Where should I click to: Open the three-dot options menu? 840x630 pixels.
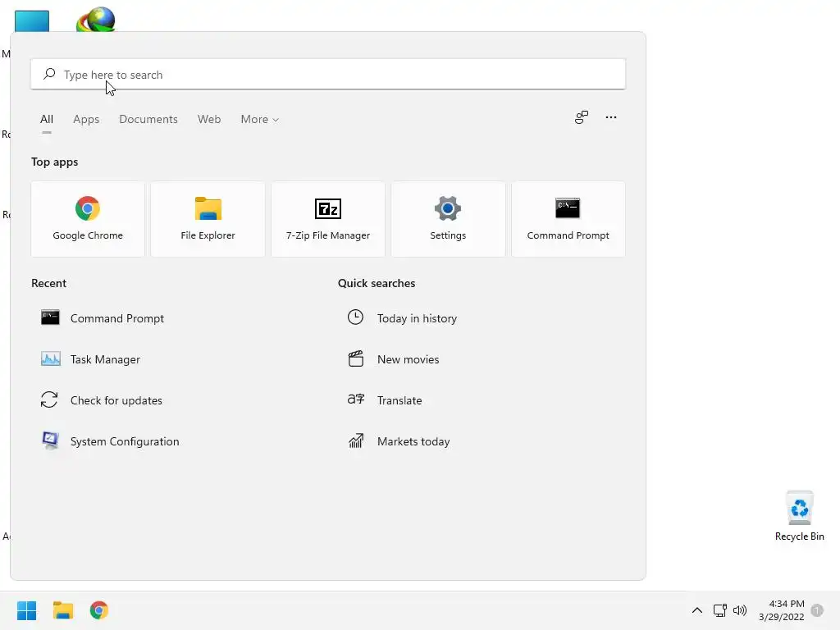(610, 117)
